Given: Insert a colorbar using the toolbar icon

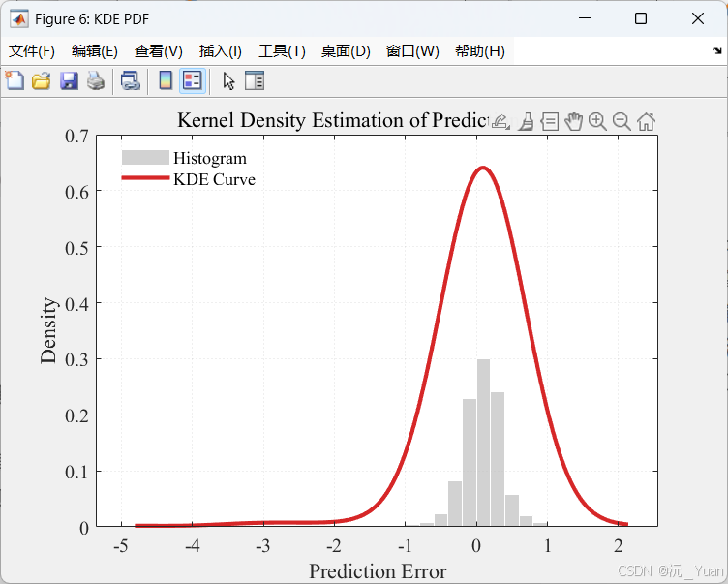Looking at the screenshot, I should (166, 80).
